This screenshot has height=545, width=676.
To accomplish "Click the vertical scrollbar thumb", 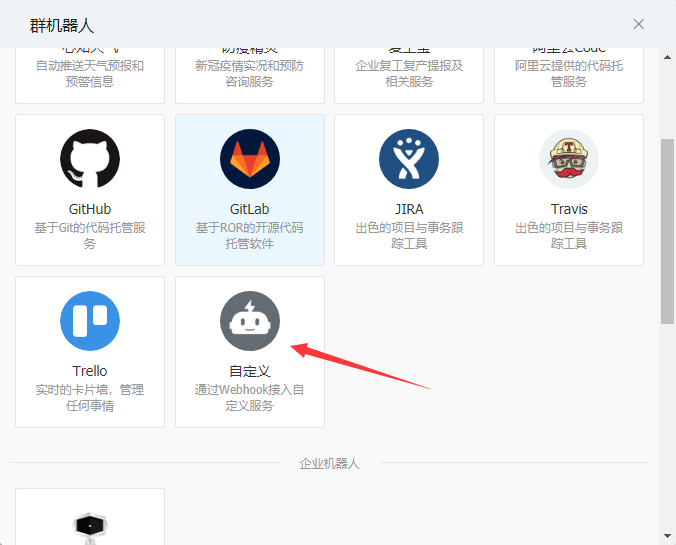I will click(667, 231).
